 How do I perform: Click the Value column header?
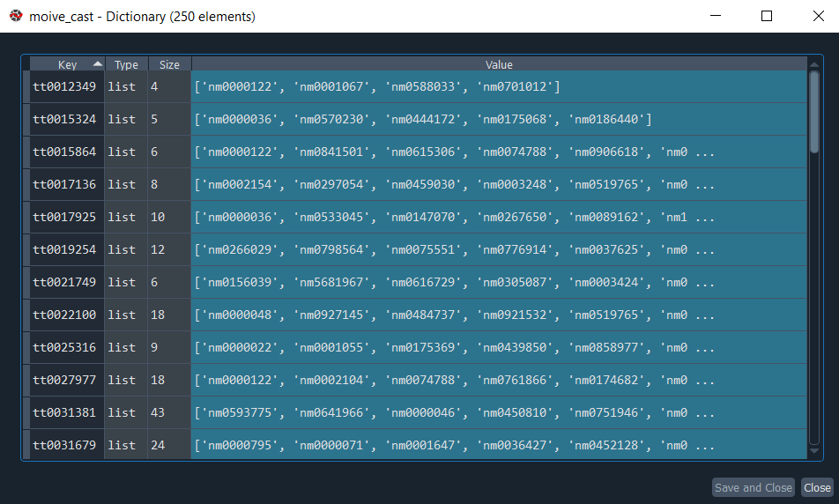coord(499,64)
